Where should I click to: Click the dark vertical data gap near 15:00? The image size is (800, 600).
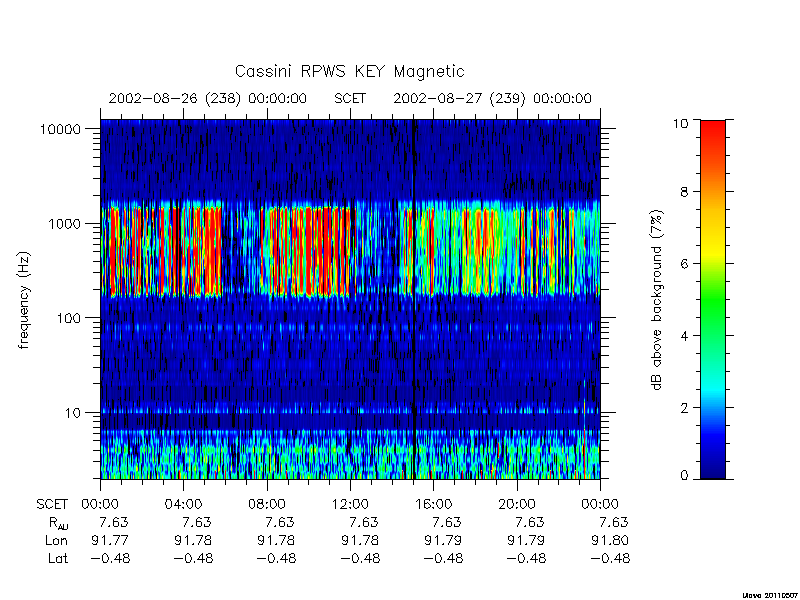(x=413, y=299)
